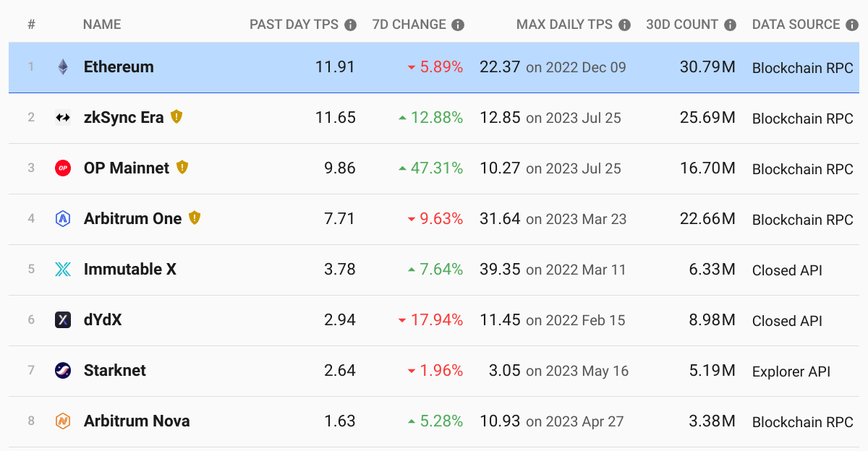Click warning shield beside Arbitrum One
The height and width of the screenshot is (451, 868).
coord(195,218)
